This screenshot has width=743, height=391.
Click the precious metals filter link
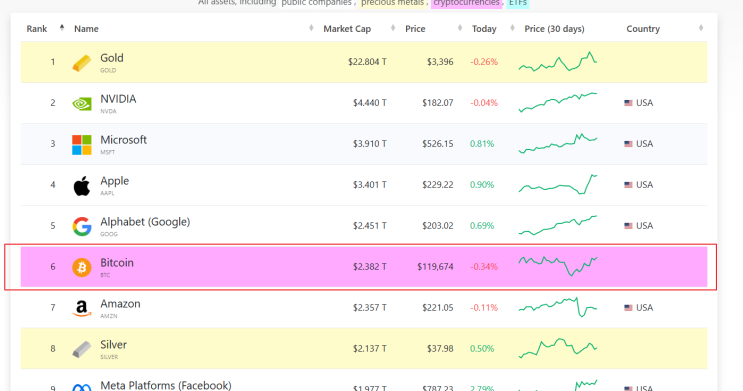point(392,3)
